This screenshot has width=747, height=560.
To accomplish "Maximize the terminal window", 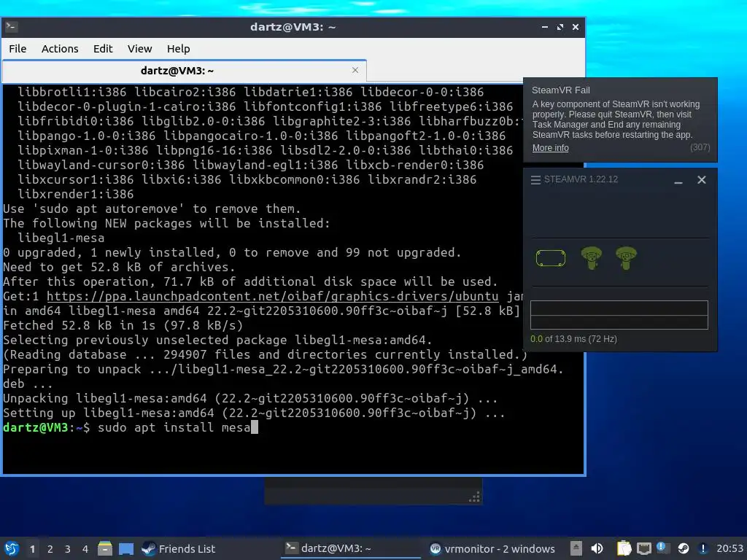I will coord(560,27).
